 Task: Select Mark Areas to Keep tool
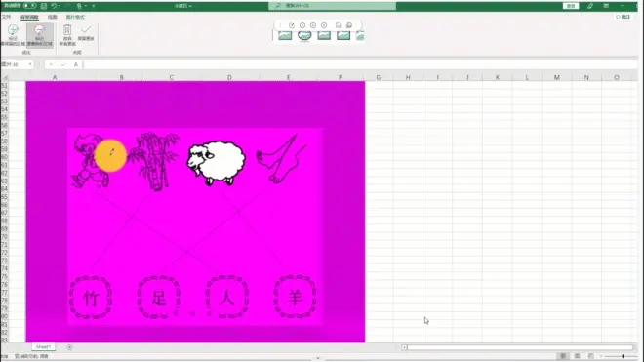pos(13,35)
